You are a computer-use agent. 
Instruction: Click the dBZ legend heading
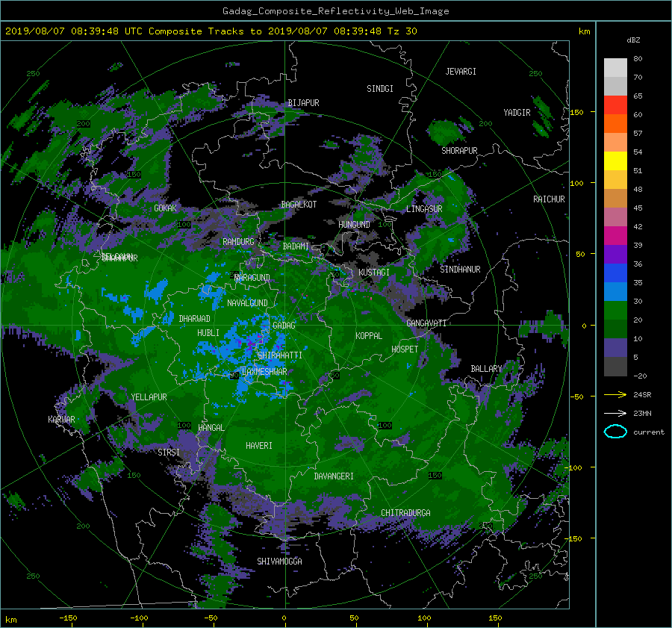pyautogui.click(x=633, y=40)
